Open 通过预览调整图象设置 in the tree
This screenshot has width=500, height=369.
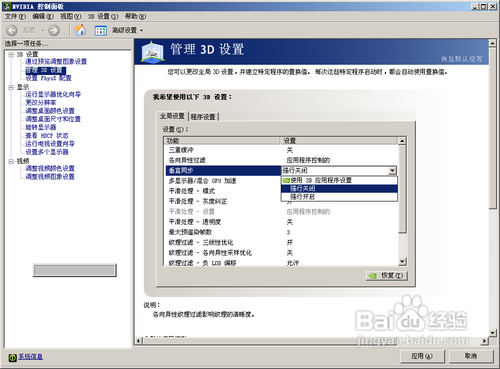56,61
